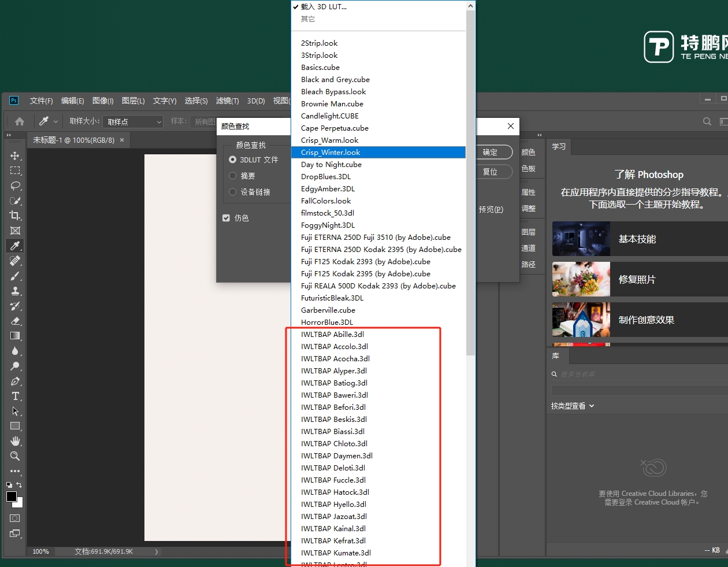Screen dimensions: 728x567
Task: Select the 摘要 radio option
Action: click(x=233, y=176)
